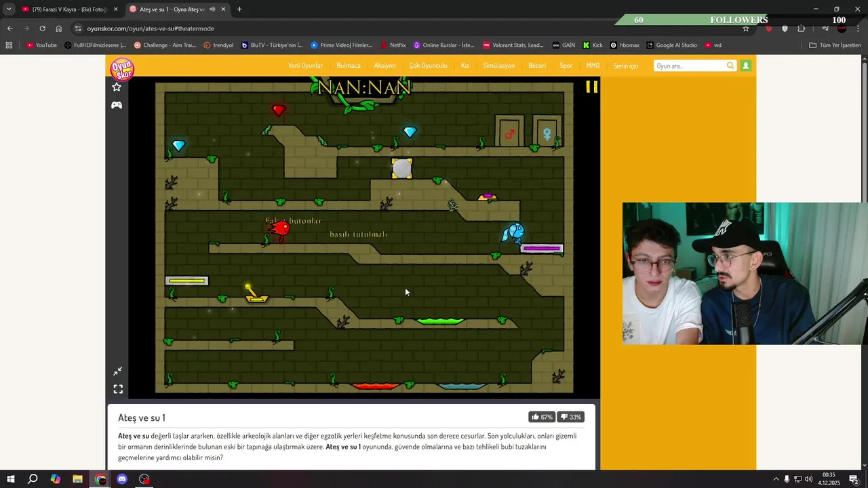Open FullHDFilmizlesene bookmark

pos(95,45)
